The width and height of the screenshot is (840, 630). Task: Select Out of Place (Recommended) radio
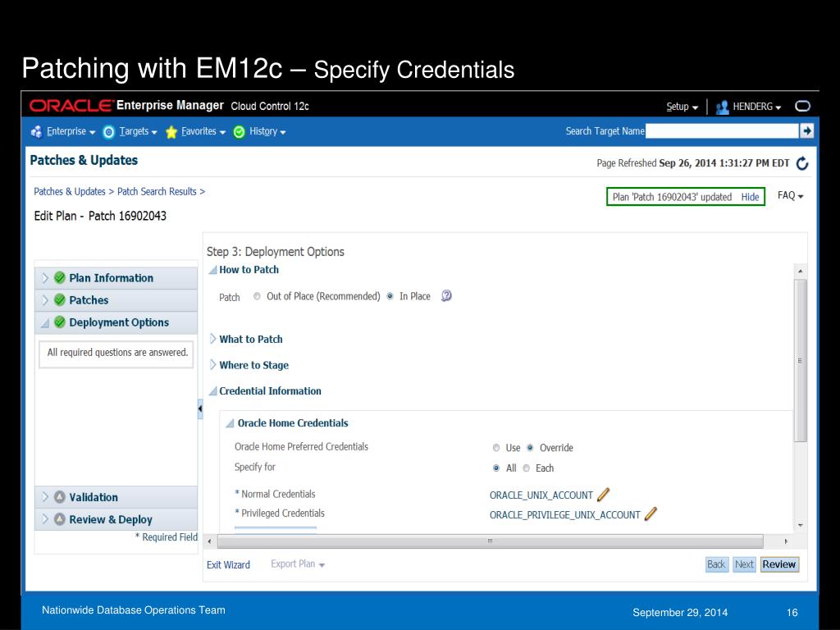point(257,296)
